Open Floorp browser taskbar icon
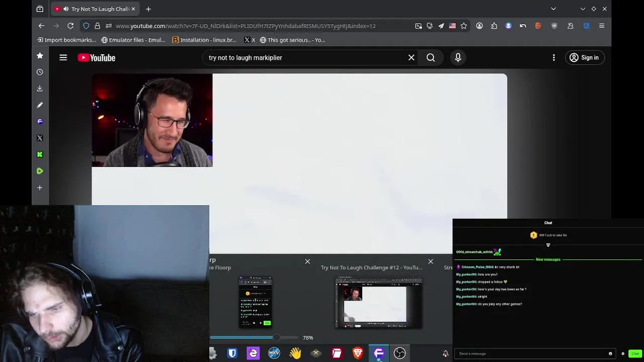This screenshot has height=362, width=644. point(379,353)
